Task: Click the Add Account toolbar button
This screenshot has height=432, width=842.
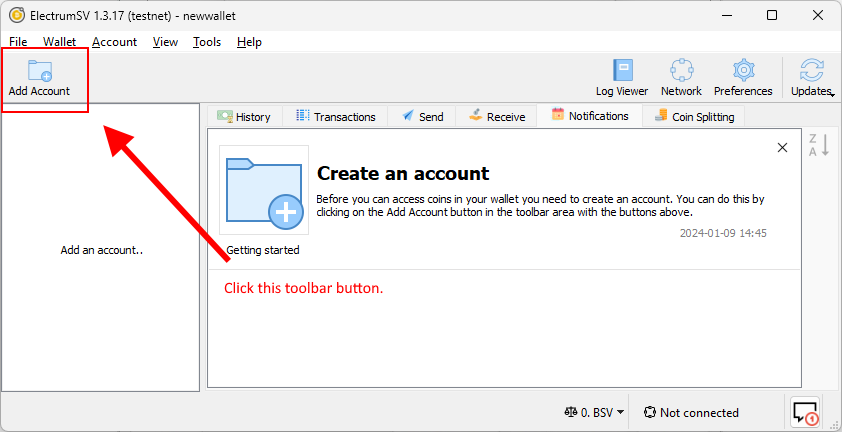Action: click(39, 78)
